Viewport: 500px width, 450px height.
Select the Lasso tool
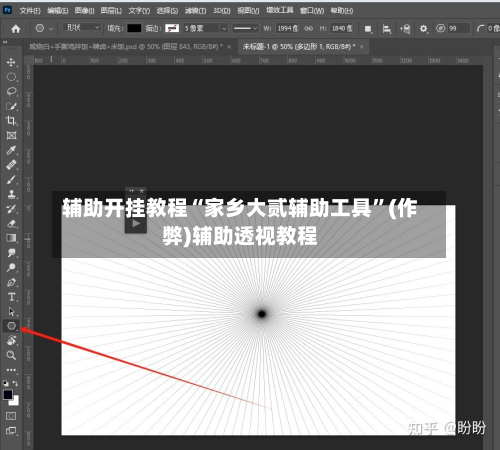pos(11,92)
